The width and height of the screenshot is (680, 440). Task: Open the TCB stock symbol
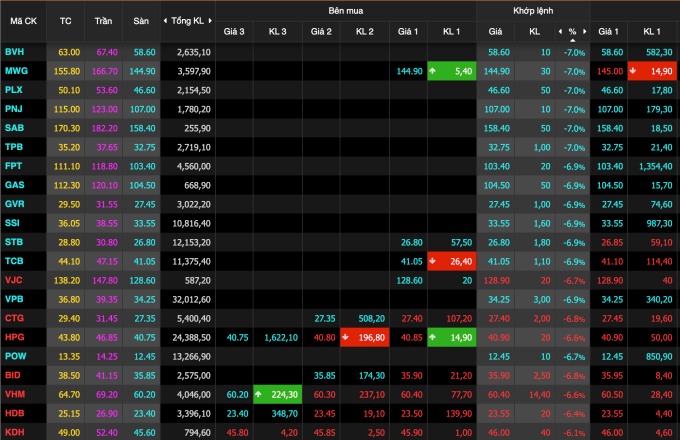14,261
